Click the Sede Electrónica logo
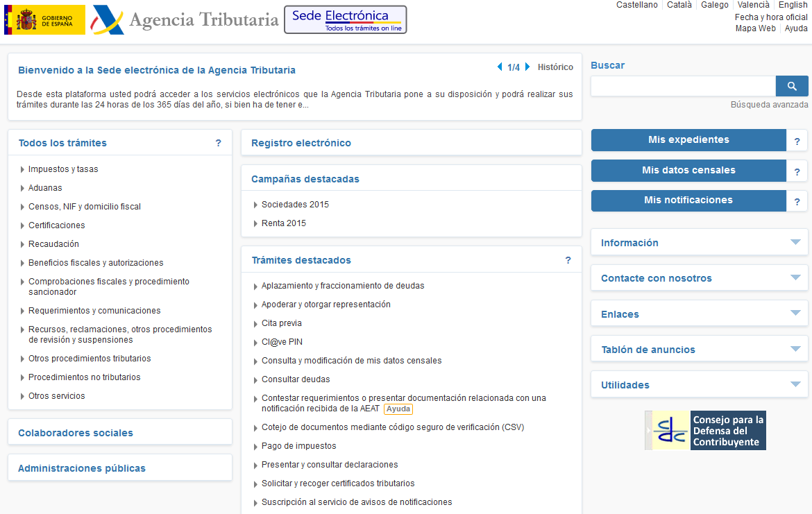Viewport: 812px width, 514px height. pos(346,19)
